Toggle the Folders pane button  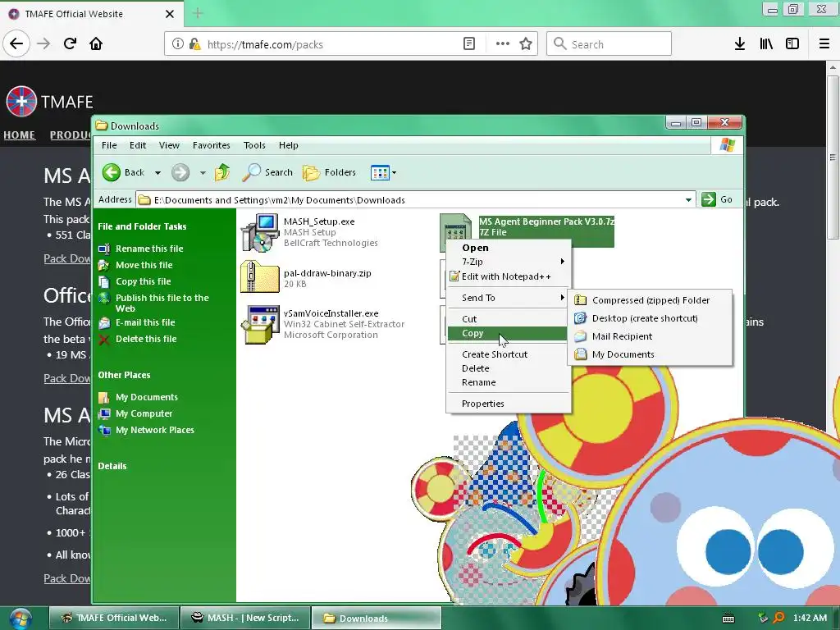[329, 172]
